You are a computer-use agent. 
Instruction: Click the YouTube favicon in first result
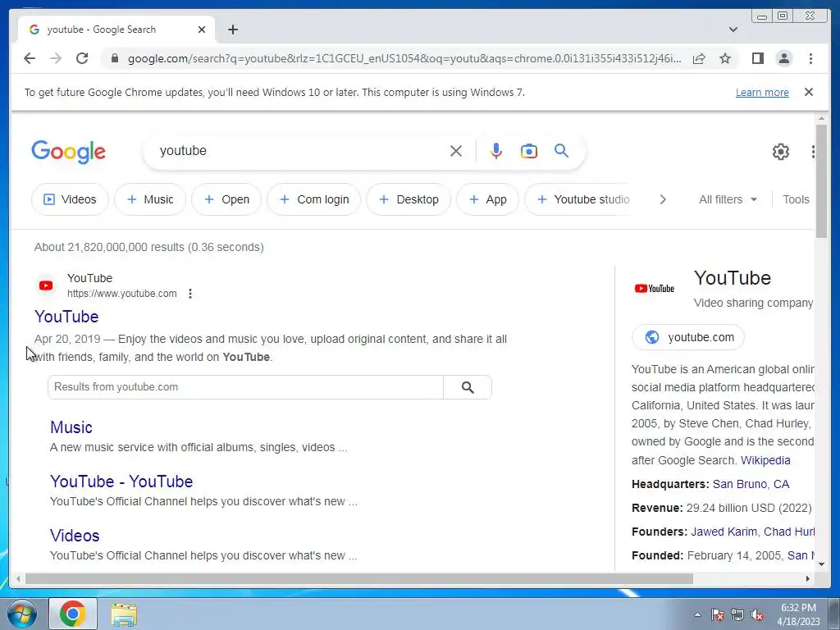click(x=46, y=285)
